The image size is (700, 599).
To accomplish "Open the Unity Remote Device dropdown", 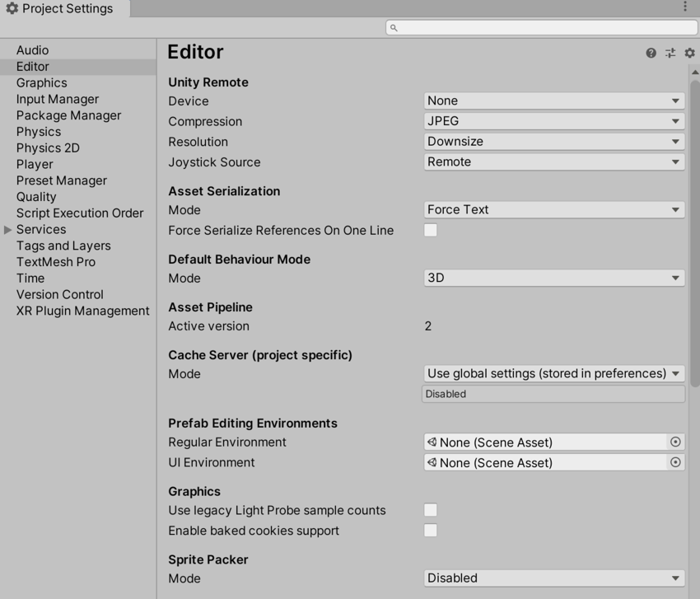I will [553, 100].
